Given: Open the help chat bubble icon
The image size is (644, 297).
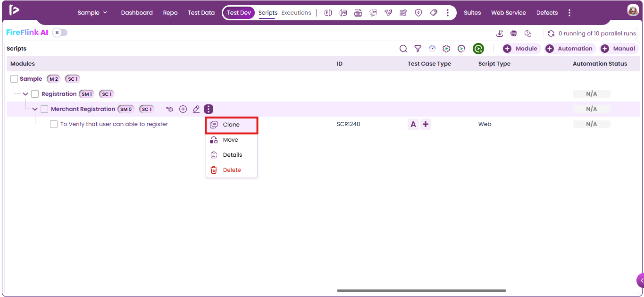Looking at the screenshot, I should click(528, 34).
